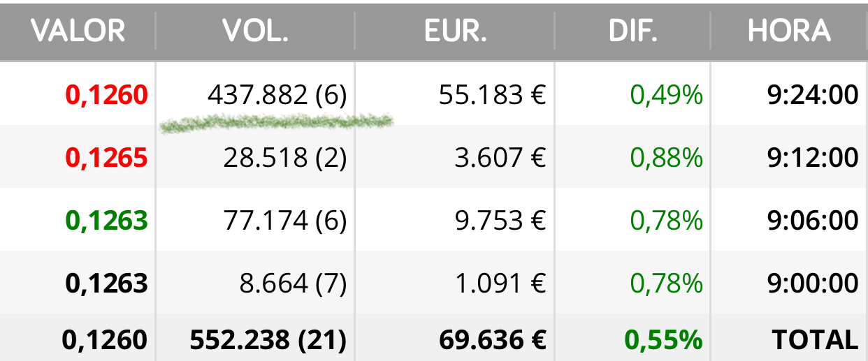
Task: Select the HORA column header
Action: 789,31
